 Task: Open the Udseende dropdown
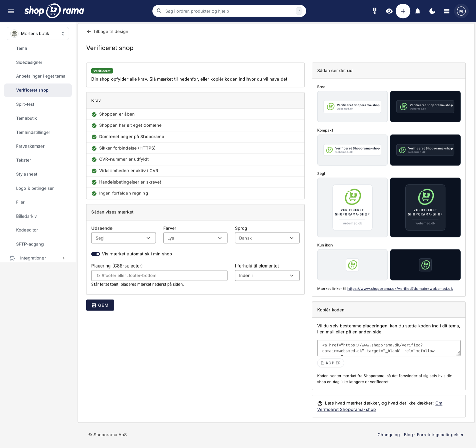click(x=123, y=238)
